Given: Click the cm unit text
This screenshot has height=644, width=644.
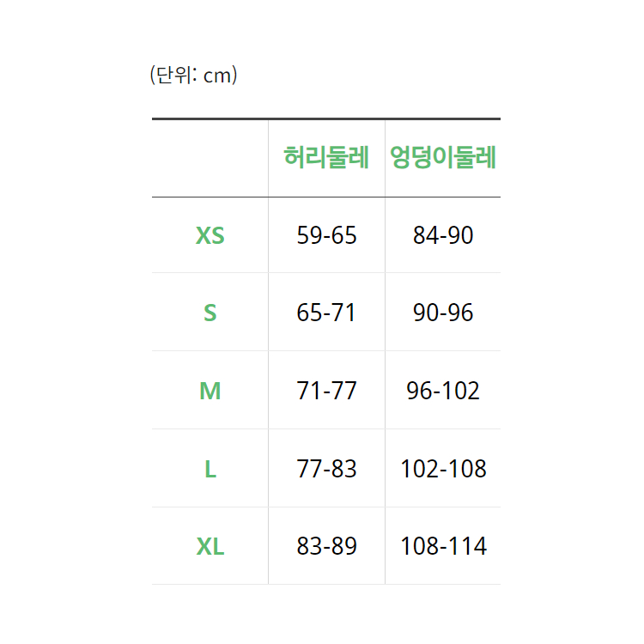Looking at the screenshot, I should pyautogui.click(x=217, y=76).
